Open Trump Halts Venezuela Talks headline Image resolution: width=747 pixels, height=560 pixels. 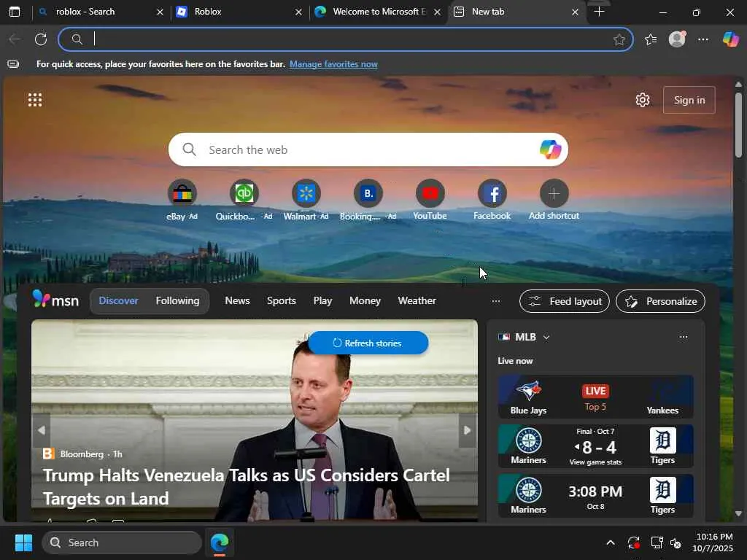(247, 486)
